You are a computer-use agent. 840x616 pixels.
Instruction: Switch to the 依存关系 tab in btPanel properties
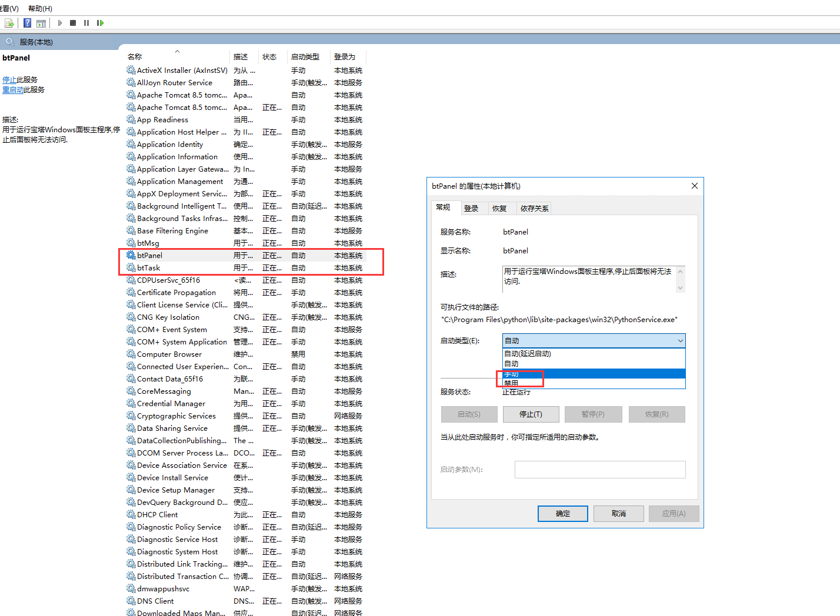[x=534, y=209]
